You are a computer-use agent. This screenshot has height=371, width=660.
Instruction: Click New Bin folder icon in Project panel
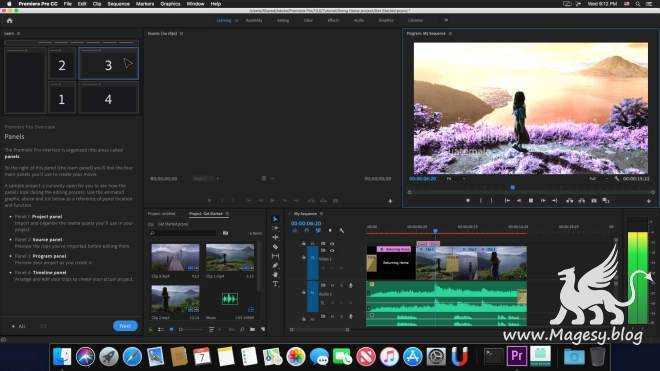[x=253, y=329]
